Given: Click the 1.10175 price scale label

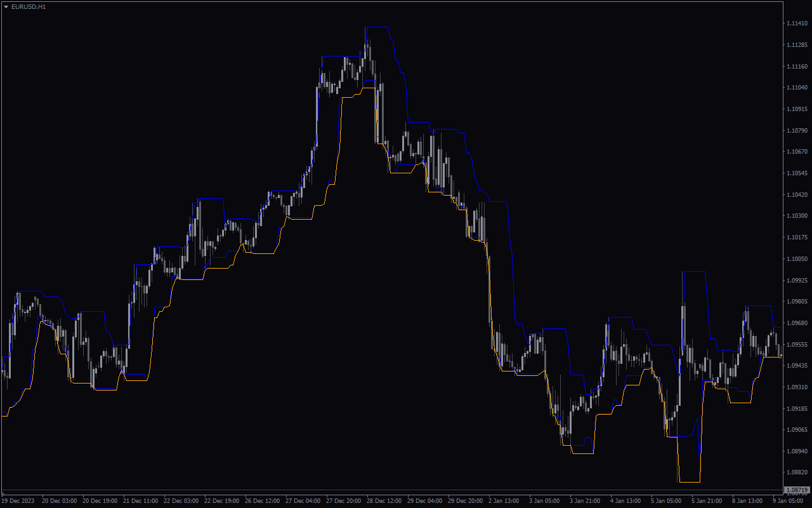Looking at the screenshot, I should (797, 237).
